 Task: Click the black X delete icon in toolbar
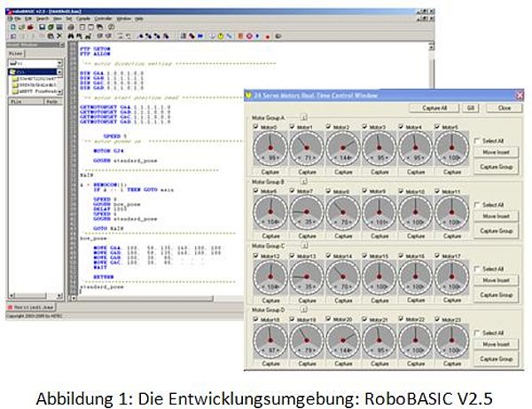point(59,35)
